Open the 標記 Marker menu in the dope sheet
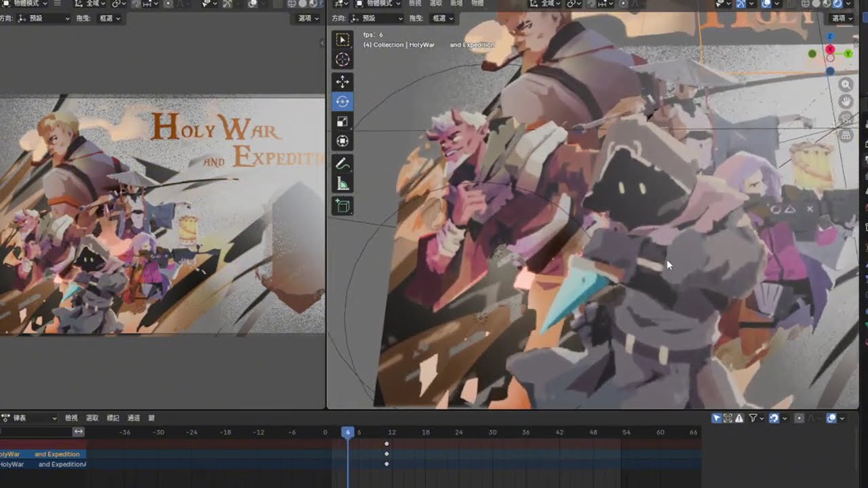Screen dimensions: 868x488 coord(113,418)
